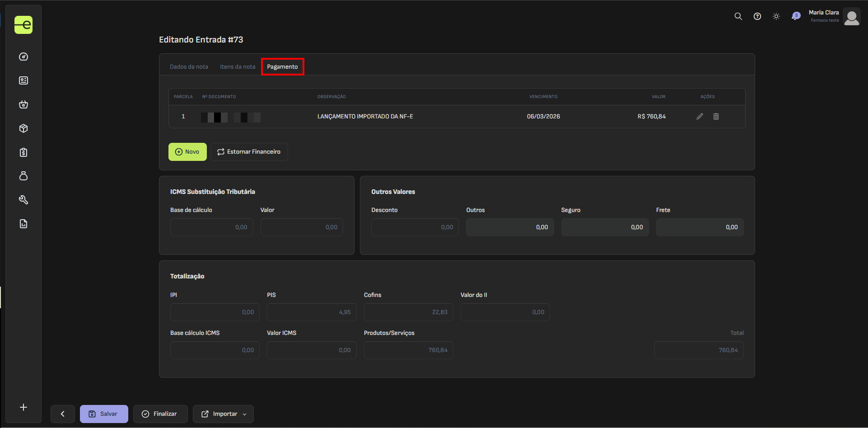
Task: Focus the Valor ICMS field
Action: [x=312, y=350]
